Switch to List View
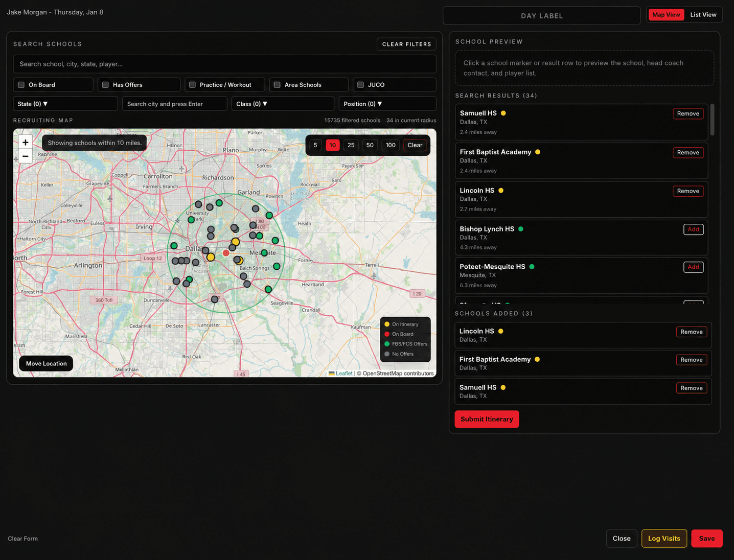This screenshot has height=560, width=734. point(703,15)
